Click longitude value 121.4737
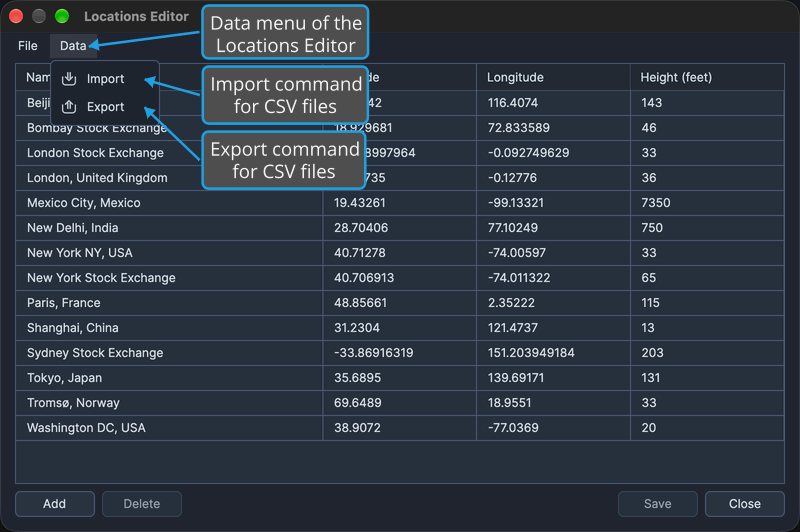Viewport: 800px width, 532px height. coord(513,328)
